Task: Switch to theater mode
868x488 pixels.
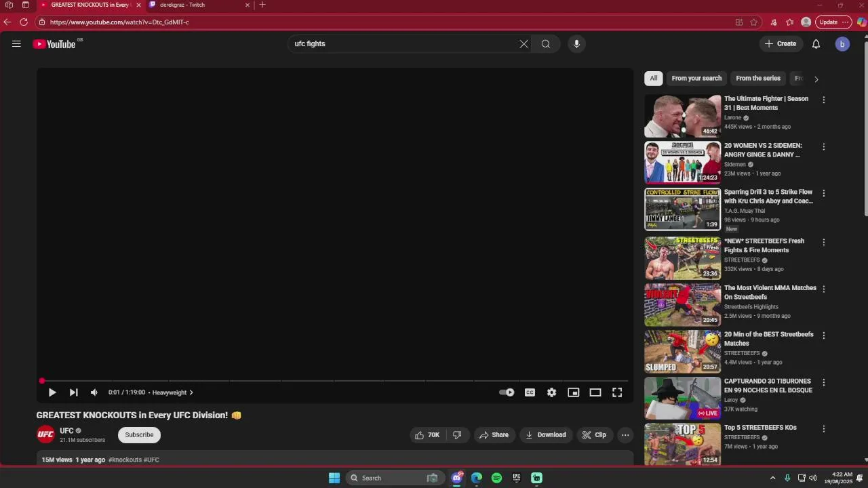Action: [595, 392]
